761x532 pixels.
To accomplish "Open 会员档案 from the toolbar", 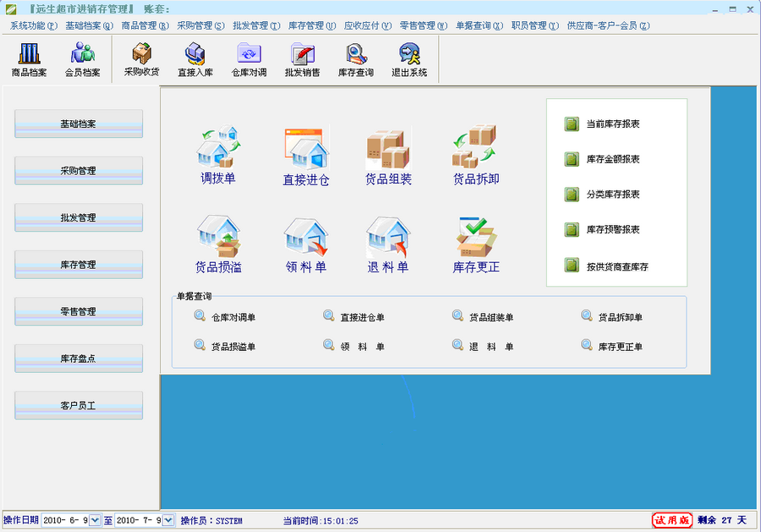I will point(80,59).
